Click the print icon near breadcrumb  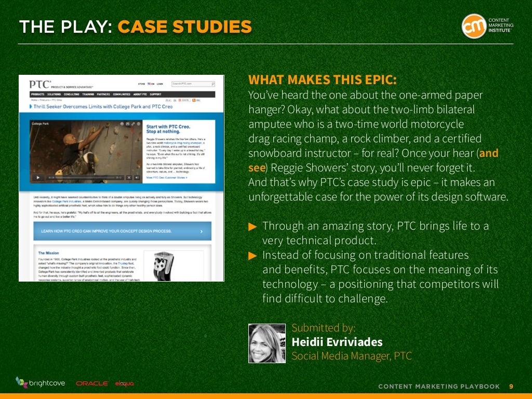[175, 100]
